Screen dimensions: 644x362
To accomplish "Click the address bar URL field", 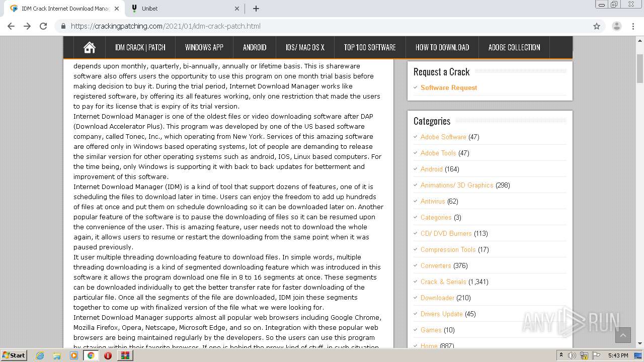I will pos(322,26).
